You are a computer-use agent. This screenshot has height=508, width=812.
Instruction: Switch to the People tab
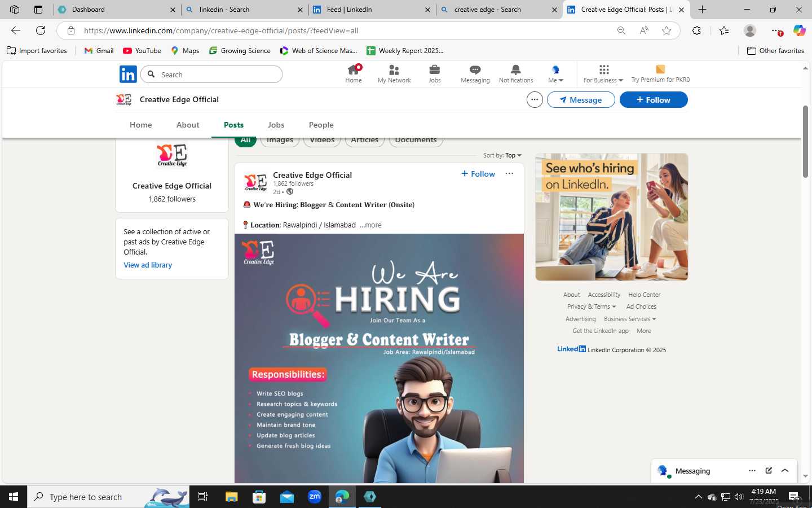coord(321,125)
